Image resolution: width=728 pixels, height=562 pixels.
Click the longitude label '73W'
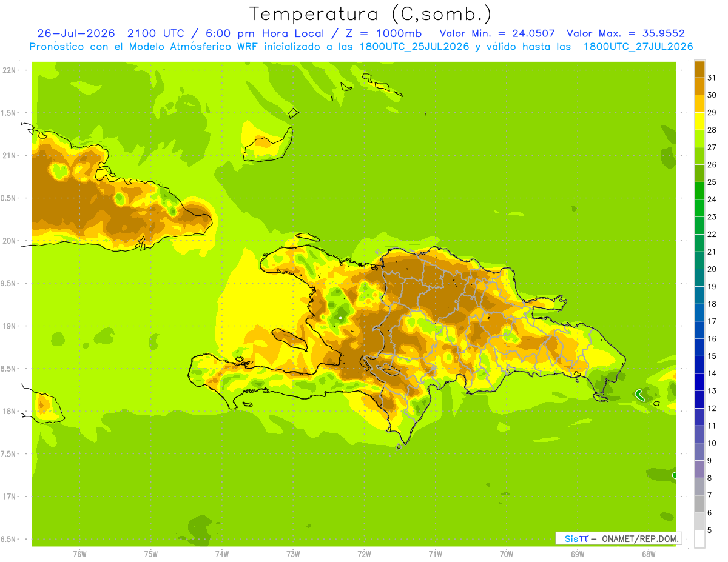point(293,554)
